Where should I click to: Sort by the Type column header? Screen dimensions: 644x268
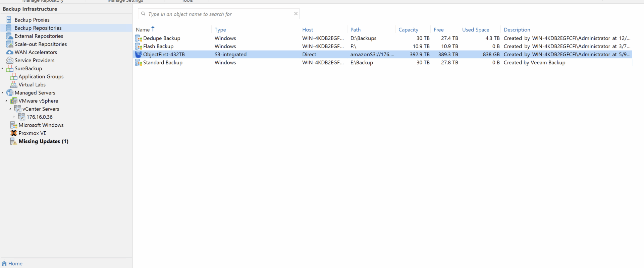coord(220,29)
